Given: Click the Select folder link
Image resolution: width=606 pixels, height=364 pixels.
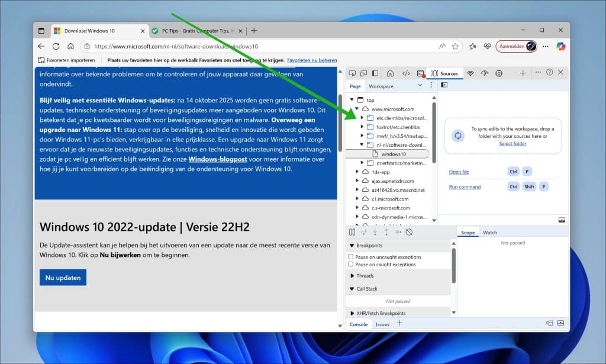Looking at the screenshot, I should coord(512,143).
